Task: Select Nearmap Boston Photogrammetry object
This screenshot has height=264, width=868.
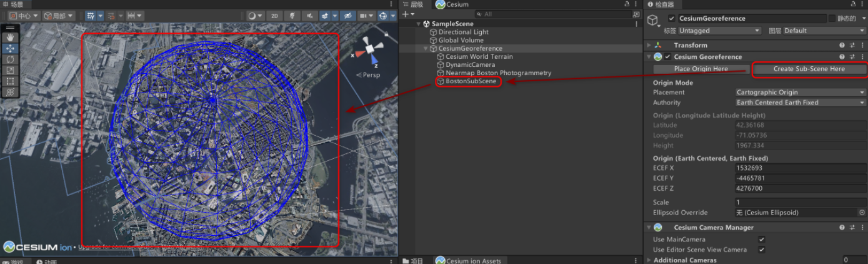Action: pyautogui.click(x=499, y=73)
